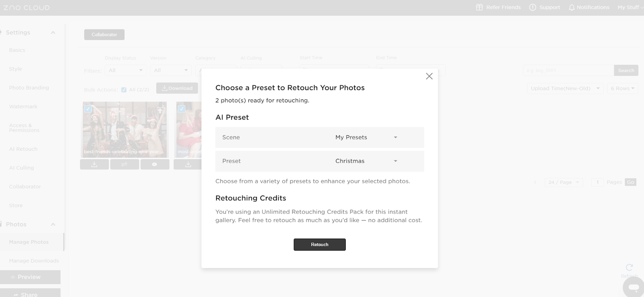Open the chat bubble widget
The image size is (644, 297).
[x=634, y=287]
